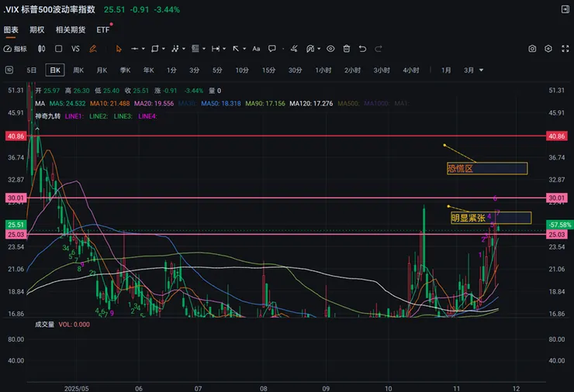This screenshot has height=392, width=574.
Task: Open chart settings hexagon icon
Action: pyautogui.click(x=548, y=49)
